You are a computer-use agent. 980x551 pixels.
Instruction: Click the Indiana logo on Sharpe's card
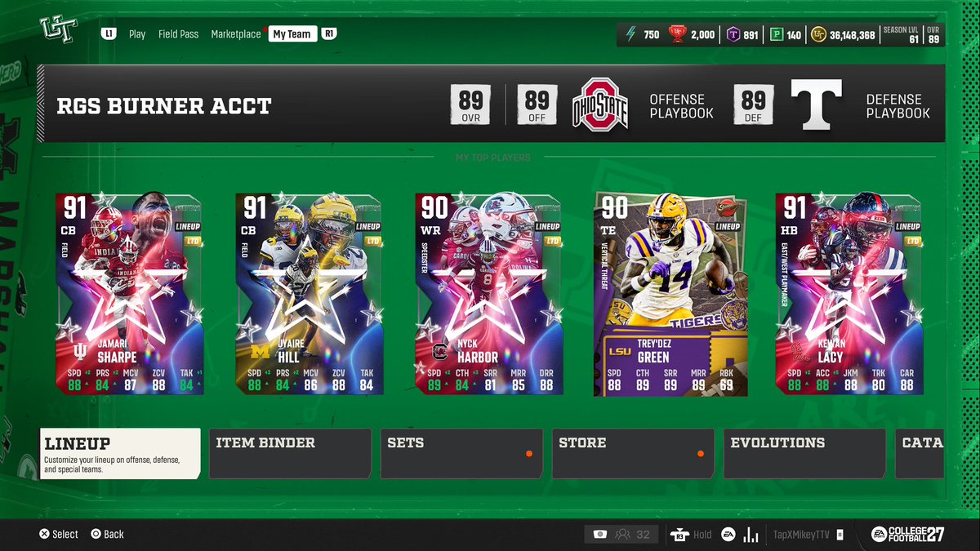[80, 352]
